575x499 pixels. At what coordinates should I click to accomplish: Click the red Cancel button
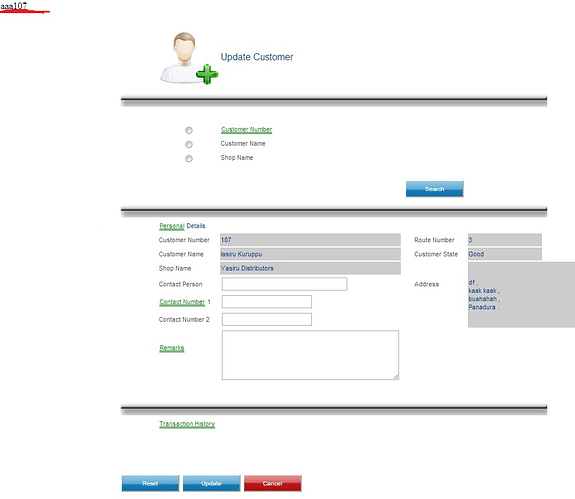point(273,483)
